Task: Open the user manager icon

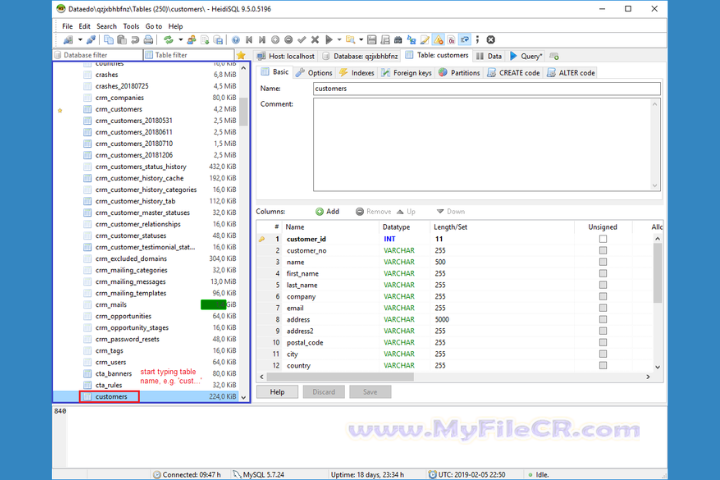Action: 191,40
